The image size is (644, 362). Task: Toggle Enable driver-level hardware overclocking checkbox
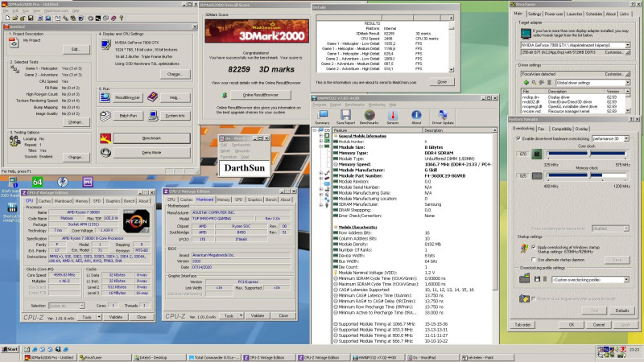pyautogui.click(x=518, y=138)
